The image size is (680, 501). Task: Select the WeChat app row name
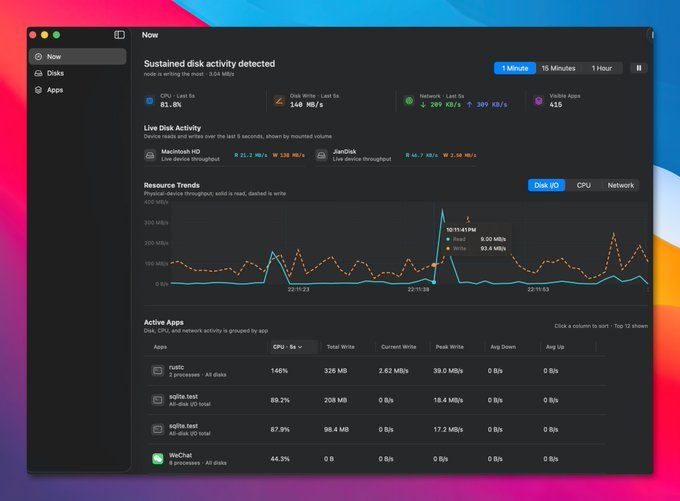coord(180,455)
